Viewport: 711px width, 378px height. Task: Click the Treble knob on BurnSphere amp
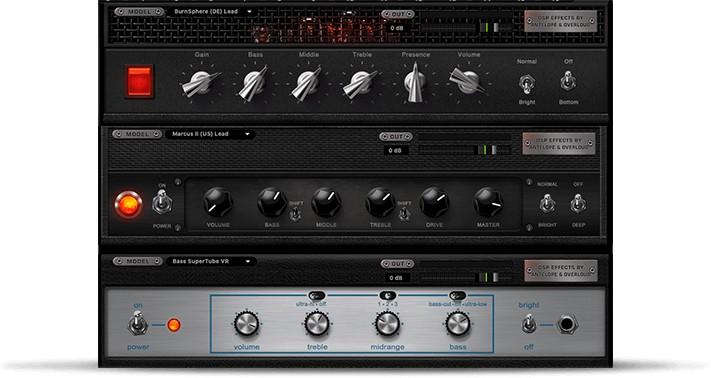(x=361, y=83)
